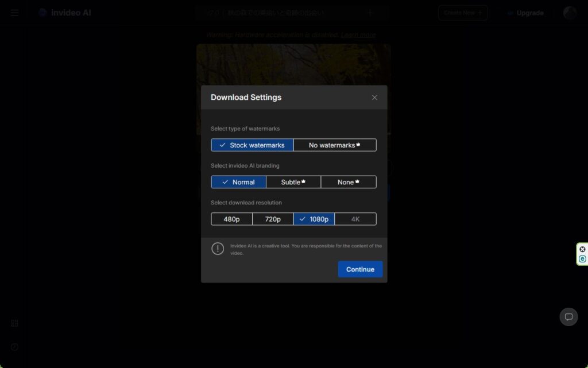
Task: Choose the No watermarks option
Action: tap(335, 145)
